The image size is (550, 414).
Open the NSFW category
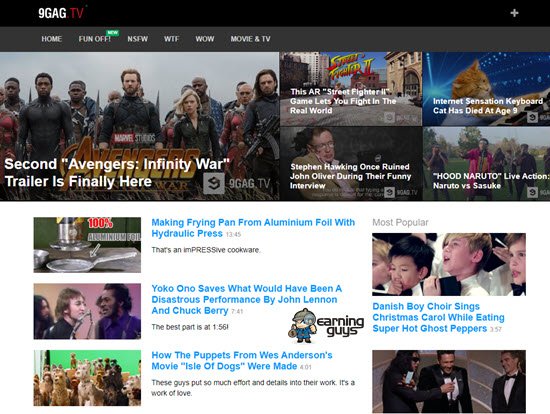[138, 39]
